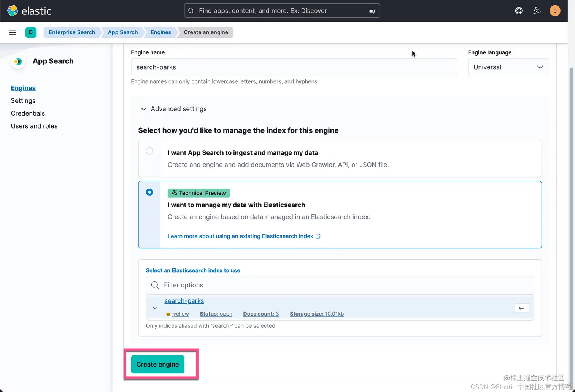Click the Engine name input field
Image resolution: width=575 pixels, height=392 pixels.
(294, 67)
